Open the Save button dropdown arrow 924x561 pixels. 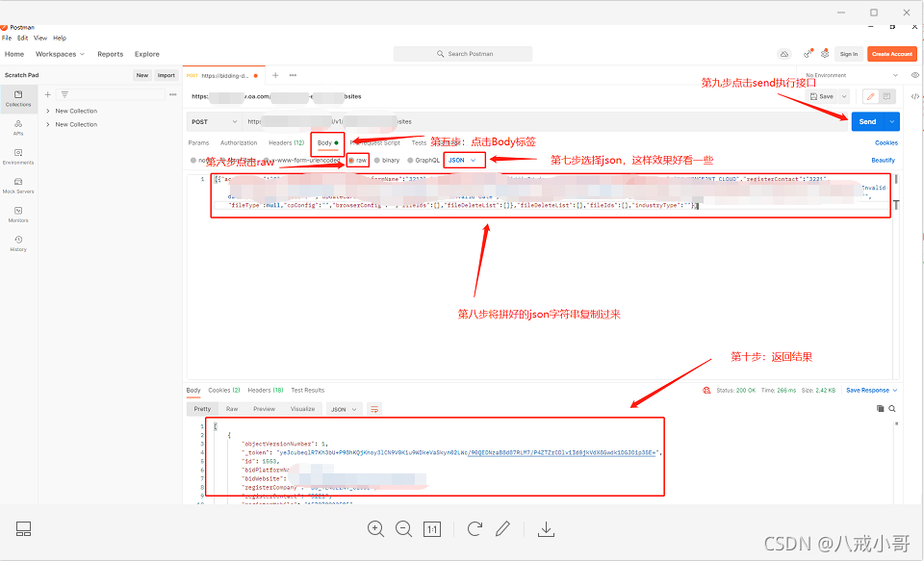pos(844,96)
